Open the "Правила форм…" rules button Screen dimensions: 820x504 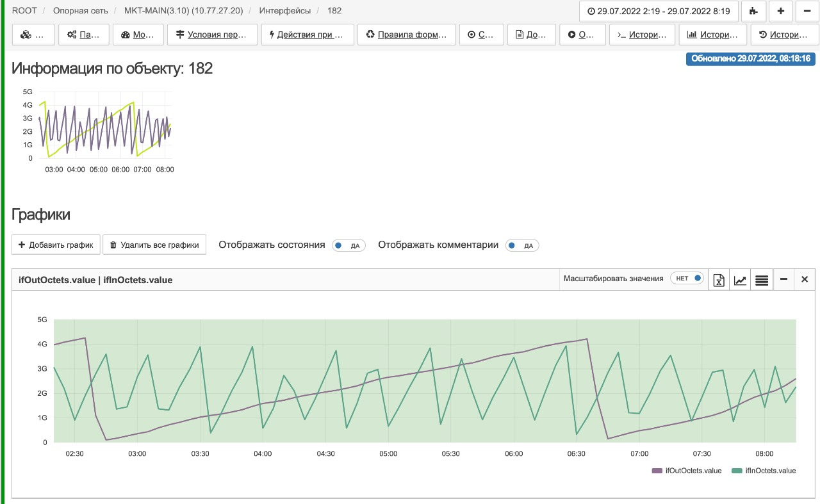(x=407, y=35)
